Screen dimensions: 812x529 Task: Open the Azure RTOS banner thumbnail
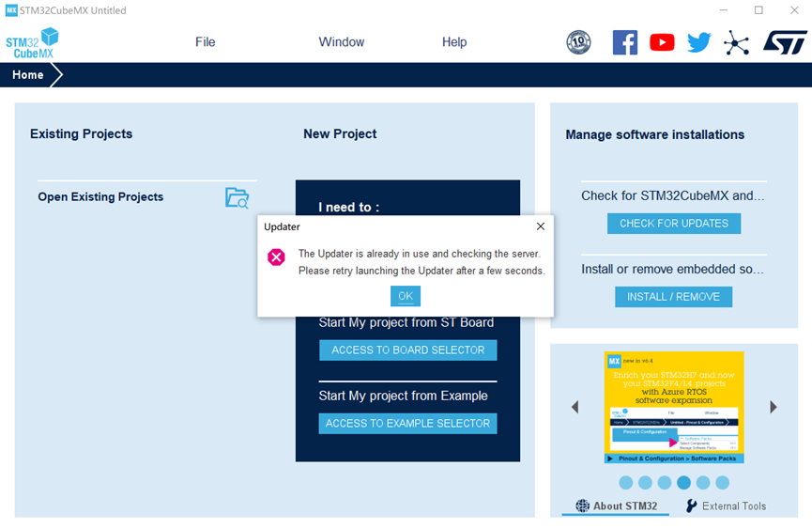pyautogui.click(x=674, y=407)
